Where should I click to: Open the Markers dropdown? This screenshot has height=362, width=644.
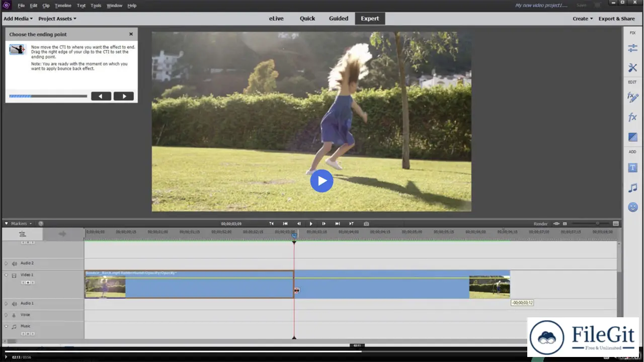[21, 224]
